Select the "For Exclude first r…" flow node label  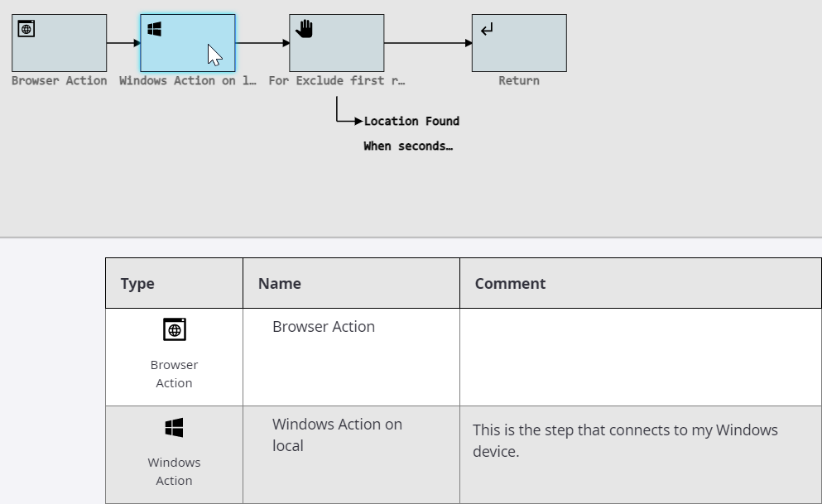(337, 80)
